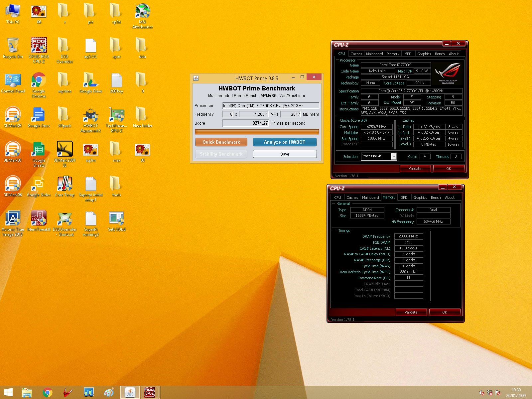Click Windows Start button on taskbar

pos(8,392)
